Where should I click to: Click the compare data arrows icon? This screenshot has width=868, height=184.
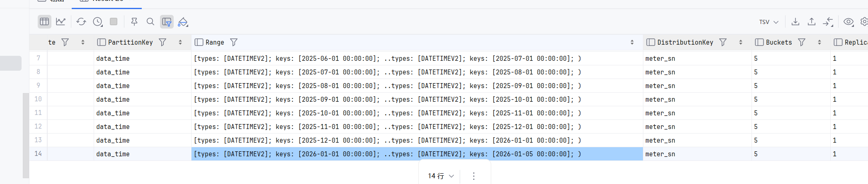(828, 22)
